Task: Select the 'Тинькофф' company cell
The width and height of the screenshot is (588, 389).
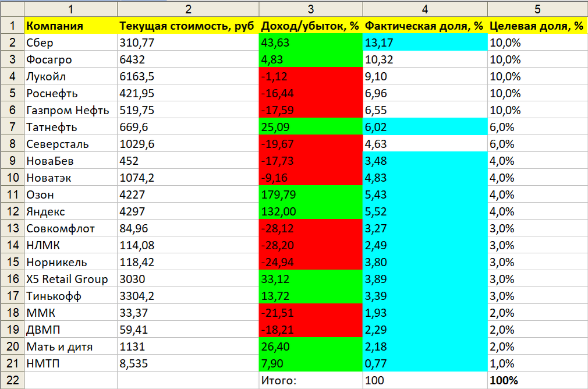Action: pyautogui.click(x=70, y=296)
